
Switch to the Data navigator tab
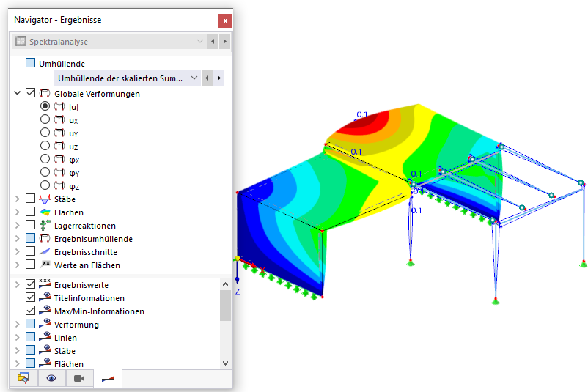point(23,378)
